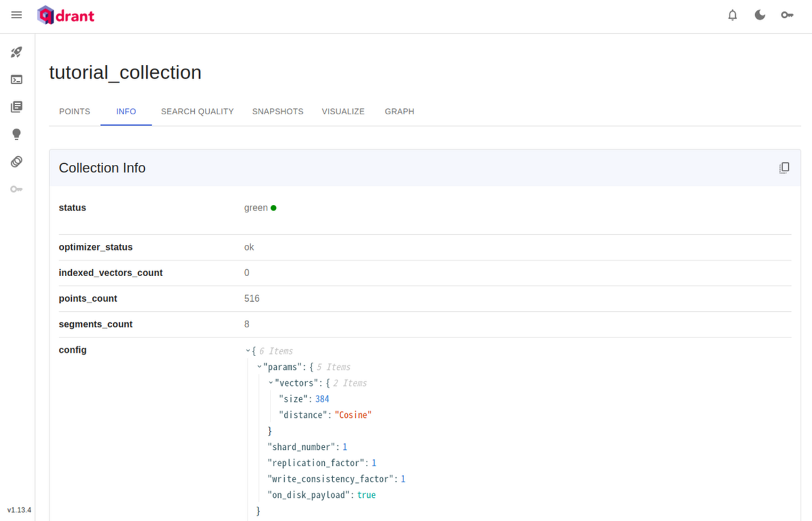Click the Qdrant logo

point(66,15)
